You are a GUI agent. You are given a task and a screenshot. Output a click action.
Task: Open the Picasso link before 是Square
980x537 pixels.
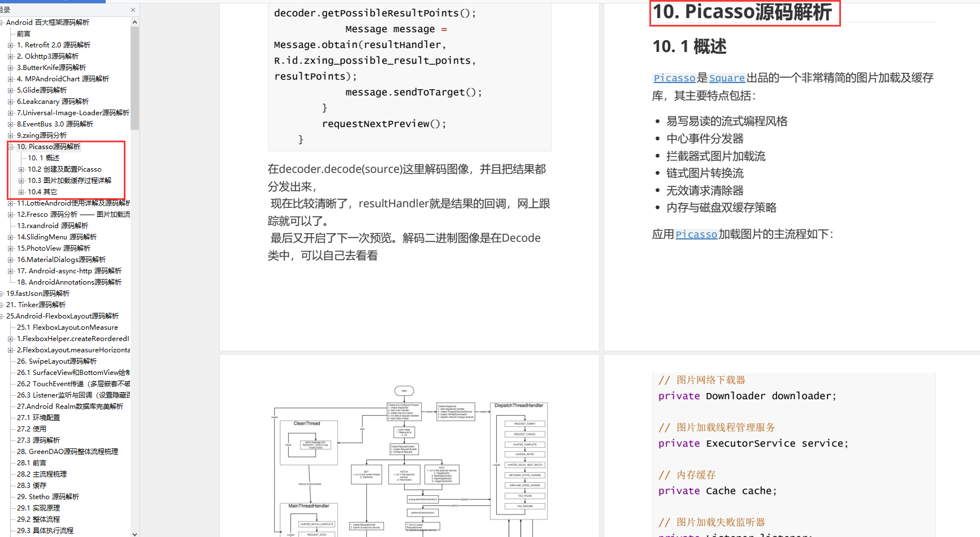pos(674,78)
